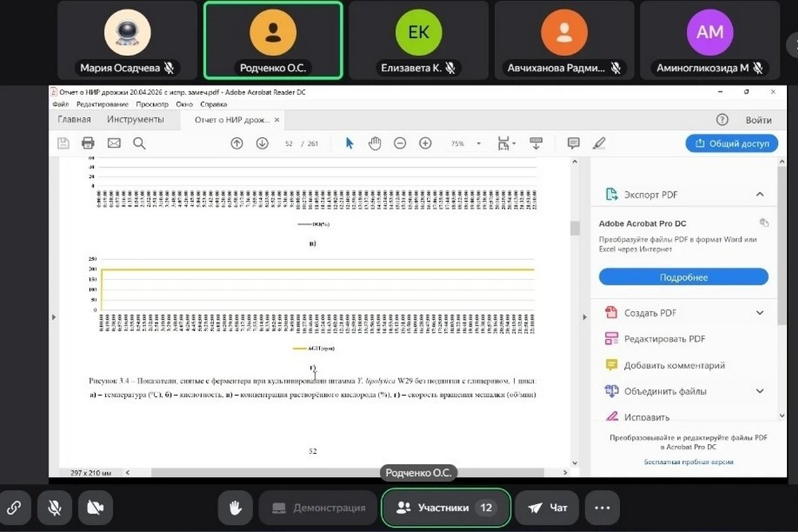Click the Save file icon in Acrobat toolbar
Image resolution: width=798 pixels, height=532 pixels.
coord(63,144)
